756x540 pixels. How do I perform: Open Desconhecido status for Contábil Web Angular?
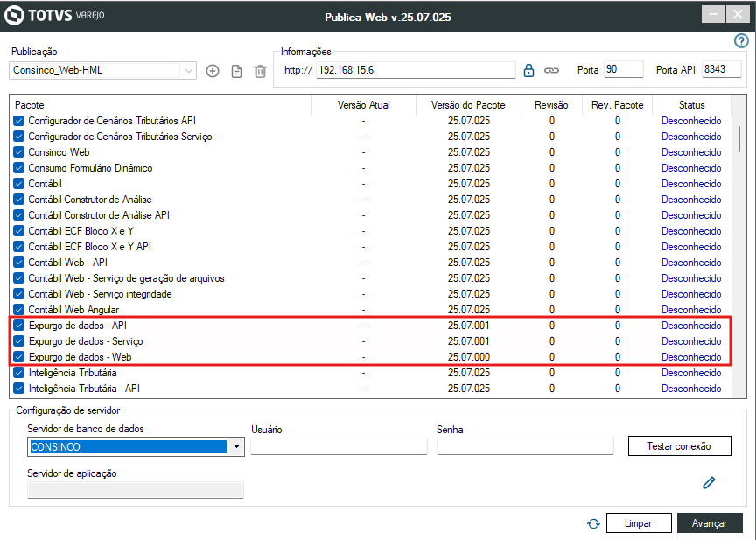point(691,310)
